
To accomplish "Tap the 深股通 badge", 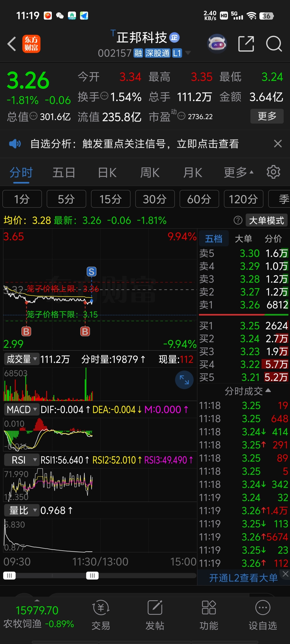I will (x=157, y=53).
